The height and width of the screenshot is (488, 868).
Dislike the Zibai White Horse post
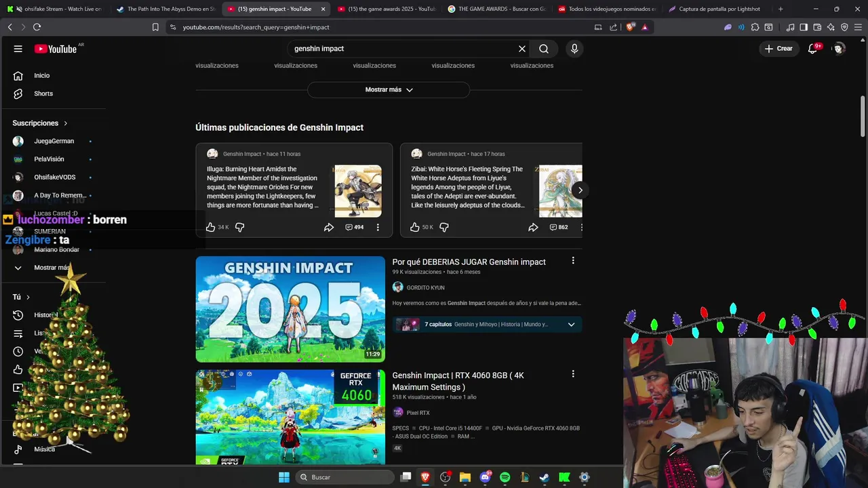[x=444, y=227]
